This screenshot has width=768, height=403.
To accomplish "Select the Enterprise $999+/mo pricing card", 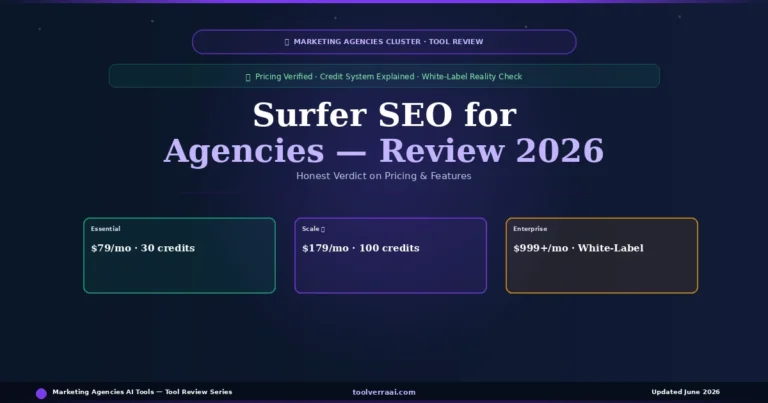I will pyautogui.click(x=601, y=256).
